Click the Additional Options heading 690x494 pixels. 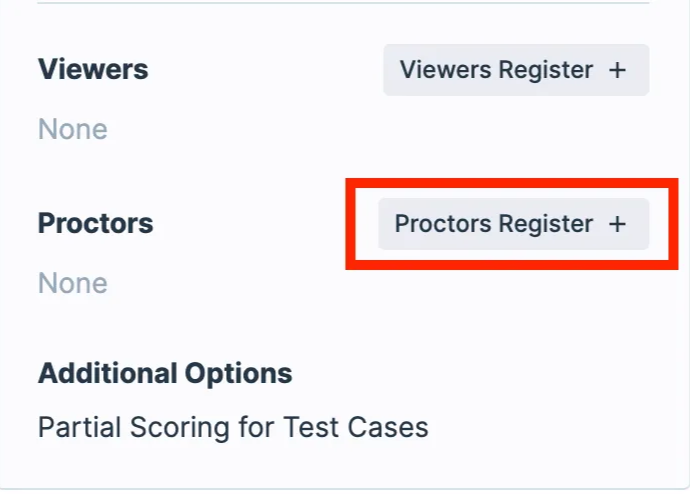click(165, 374)
